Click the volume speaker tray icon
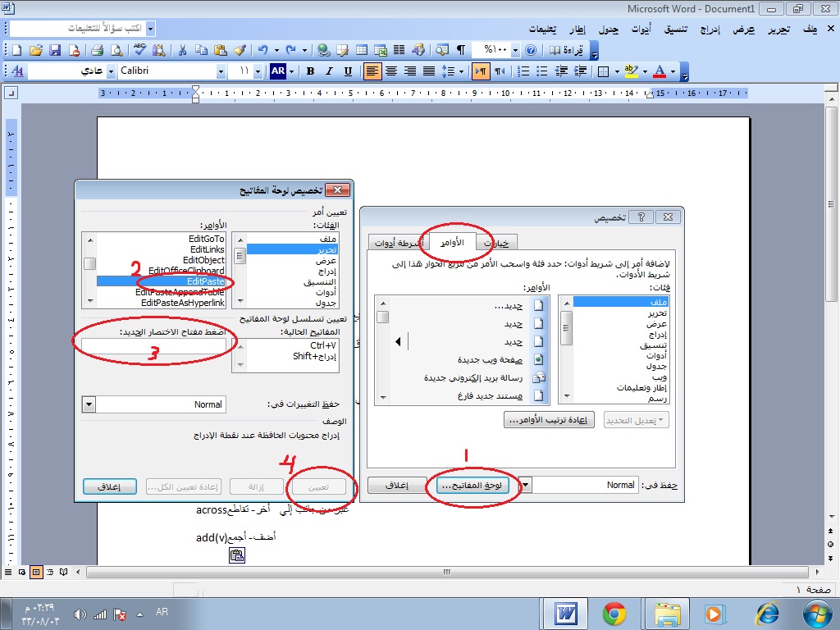840x630 pixels. (x=80, y=614)
